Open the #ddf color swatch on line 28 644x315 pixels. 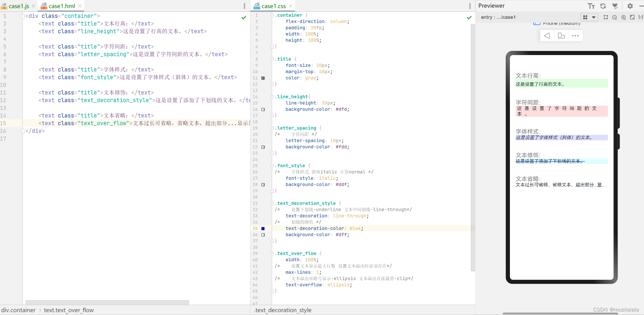pyautogui.click(x=263, y=185)
